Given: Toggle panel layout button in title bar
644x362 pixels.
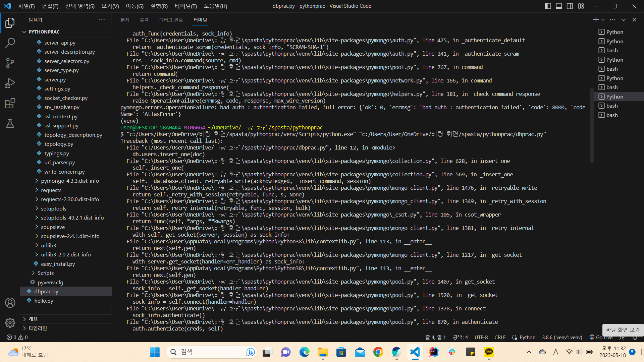Looking at the screenshot, I should 559,6.
